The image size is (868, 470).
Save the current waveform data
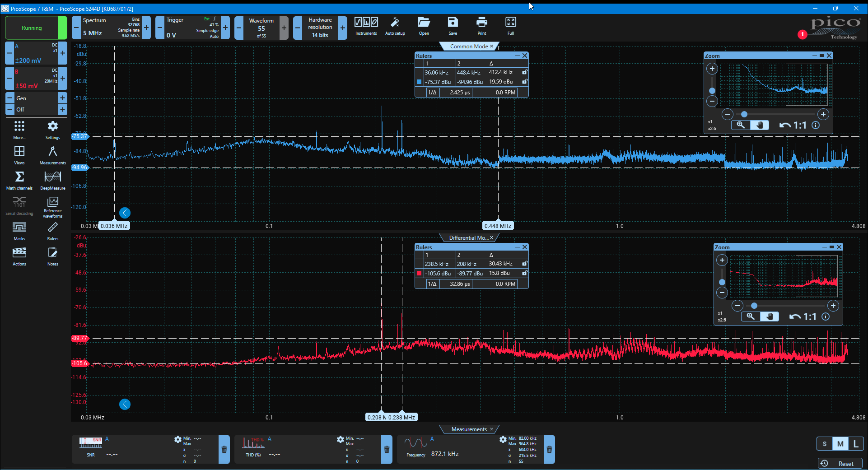coord(453,26)
